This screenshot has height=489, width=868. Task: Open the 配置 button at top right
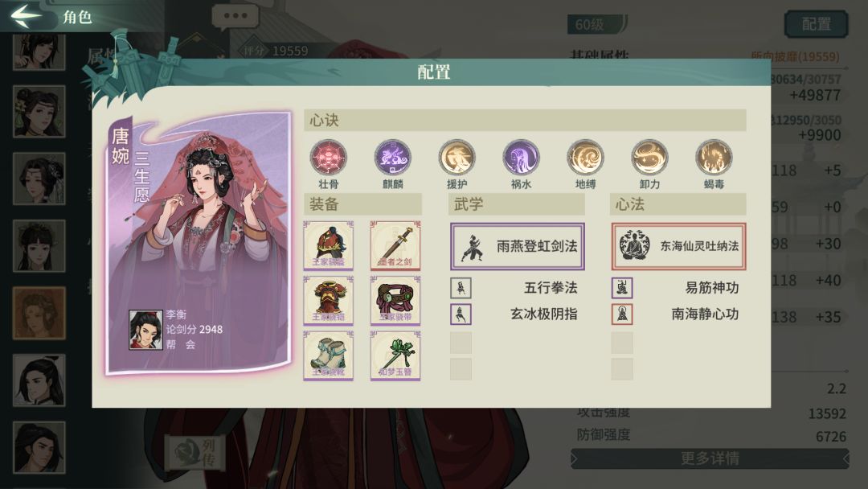pos(817,24)
